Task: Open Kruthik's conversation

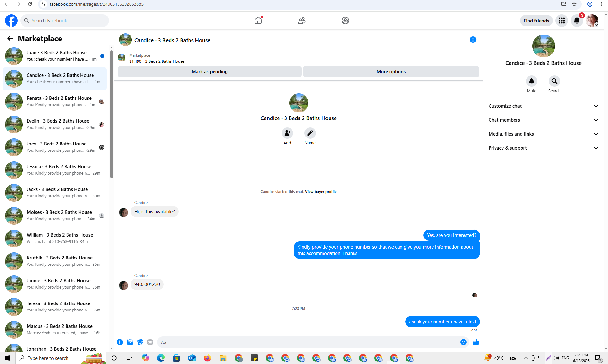Action: [x=54, y=261]
